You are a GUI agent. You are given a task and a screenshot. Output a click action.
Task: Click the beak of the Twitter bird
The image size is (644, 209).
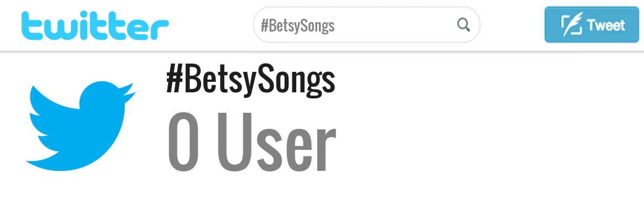click(127, 93)
